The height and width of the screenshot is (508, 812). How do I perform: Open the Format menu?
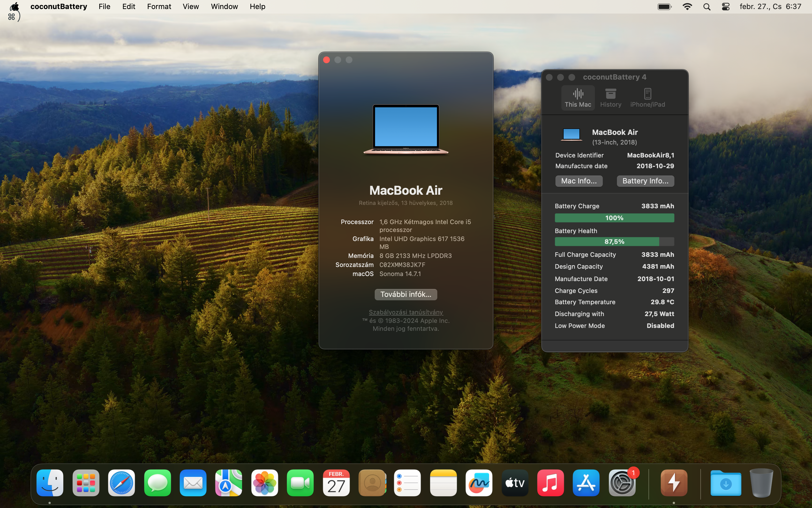coord(159,7)
